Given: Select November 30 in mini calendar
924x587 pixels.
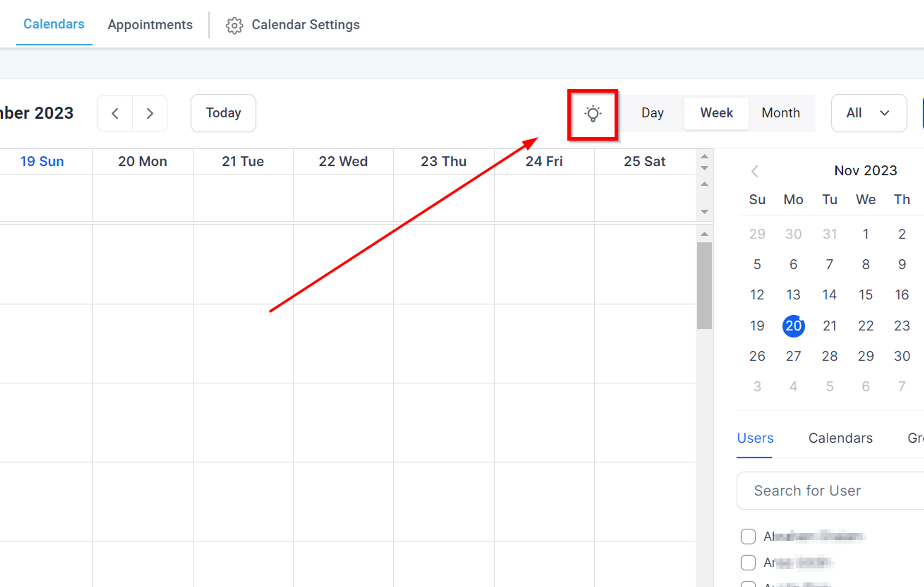Looking at the screenshot, I should coord(901,356).
